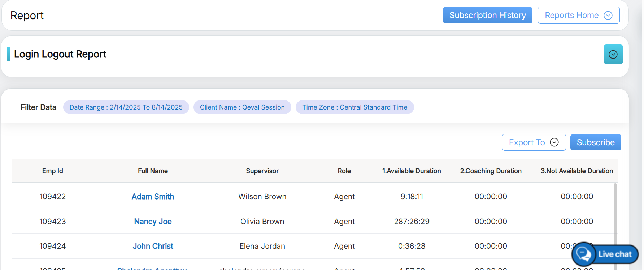Open the Reports Home dropdown
644x270 pixels.
coord(578,15)
